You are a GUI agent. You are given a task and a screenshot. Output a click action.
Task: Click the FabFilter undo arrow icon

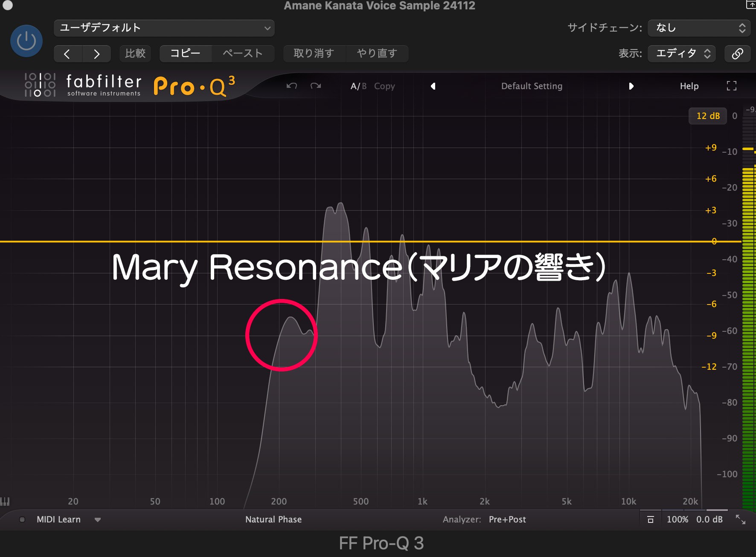(292, 86)
